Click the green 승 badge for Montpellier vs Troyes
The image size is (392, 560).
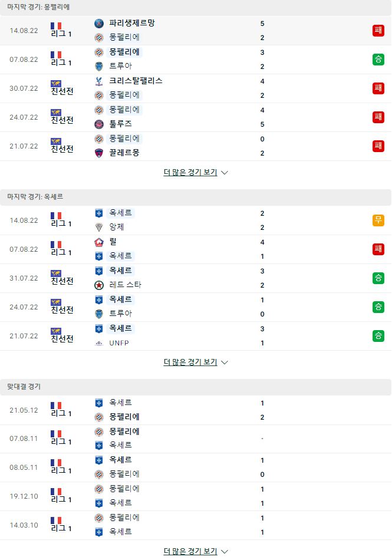pyautogui.click(x=378, y=60)
